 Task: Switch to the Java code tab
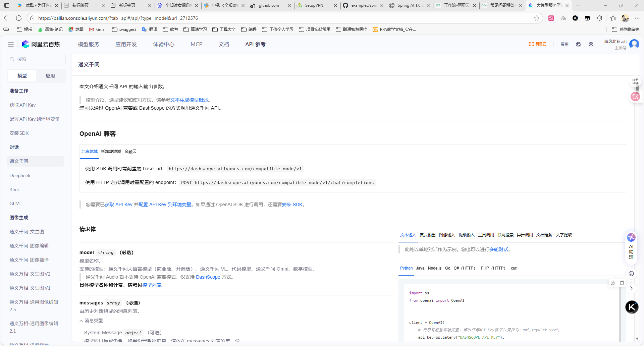420,268
